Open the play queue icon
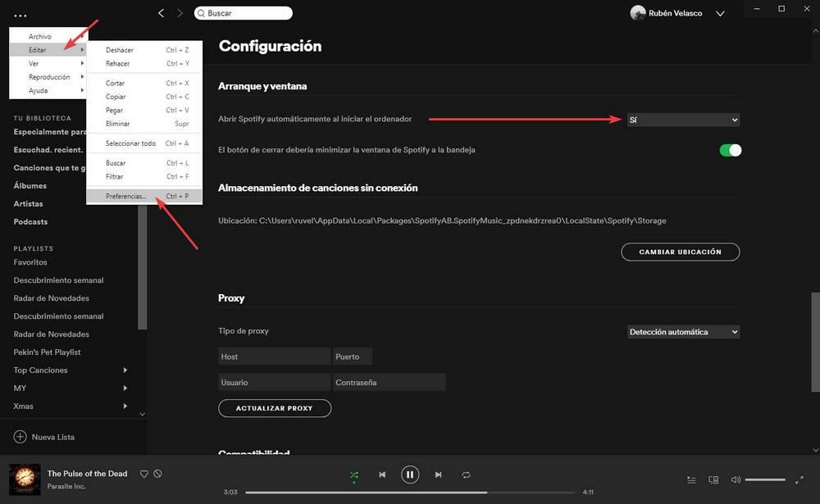 point(691,479)
